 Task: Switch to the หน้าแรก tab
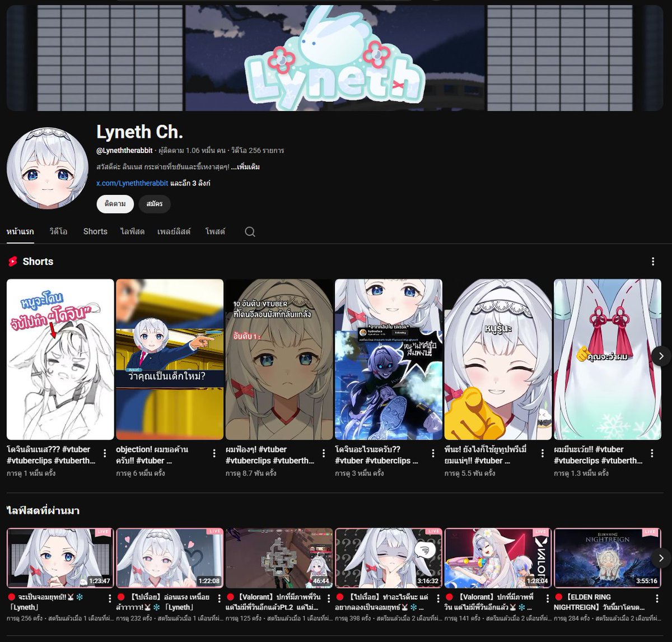20,231
